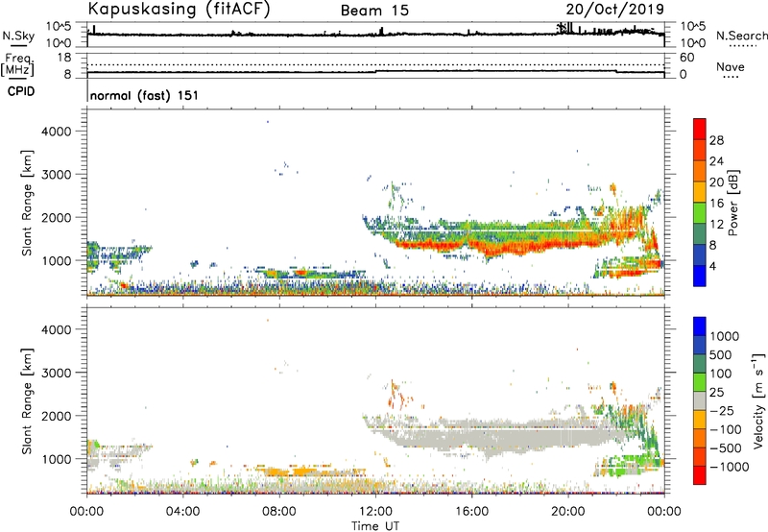Click the 'CPID' label
This screenshot has height=532, width=768.
tap(21, 91)
